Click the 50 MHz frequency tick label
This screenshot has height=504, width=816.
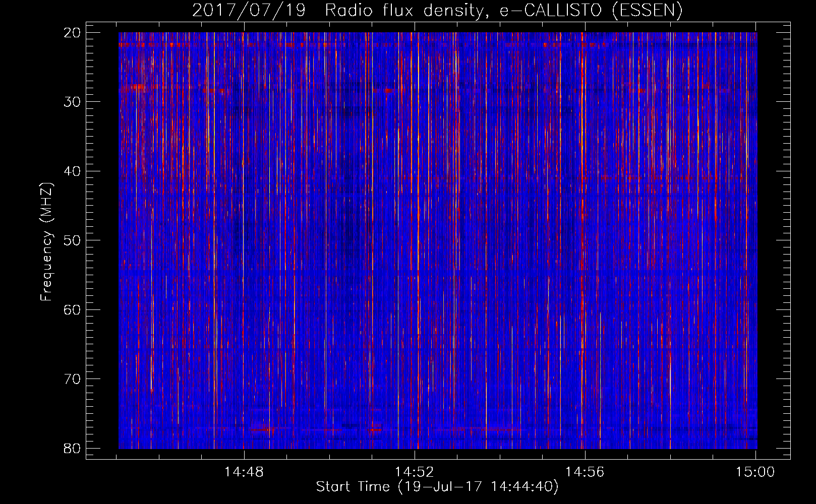click(x=72, y=240)
